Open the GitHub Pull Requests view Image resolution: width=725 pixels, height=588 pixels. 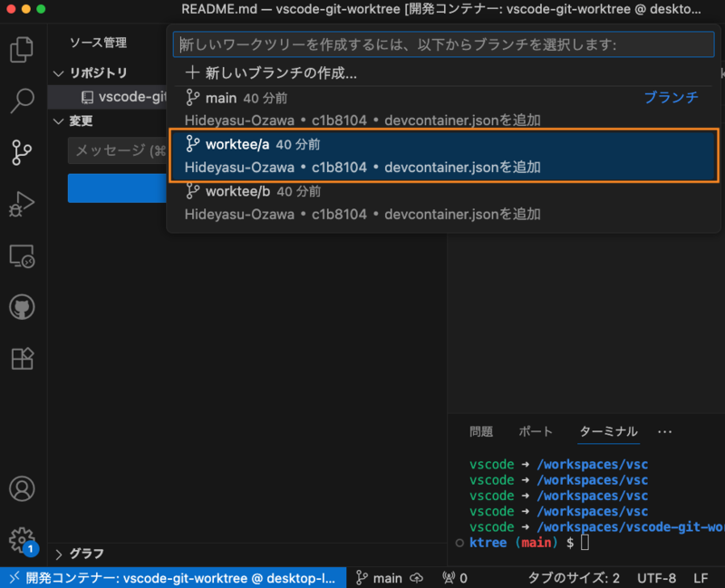(x=22, y=306)
